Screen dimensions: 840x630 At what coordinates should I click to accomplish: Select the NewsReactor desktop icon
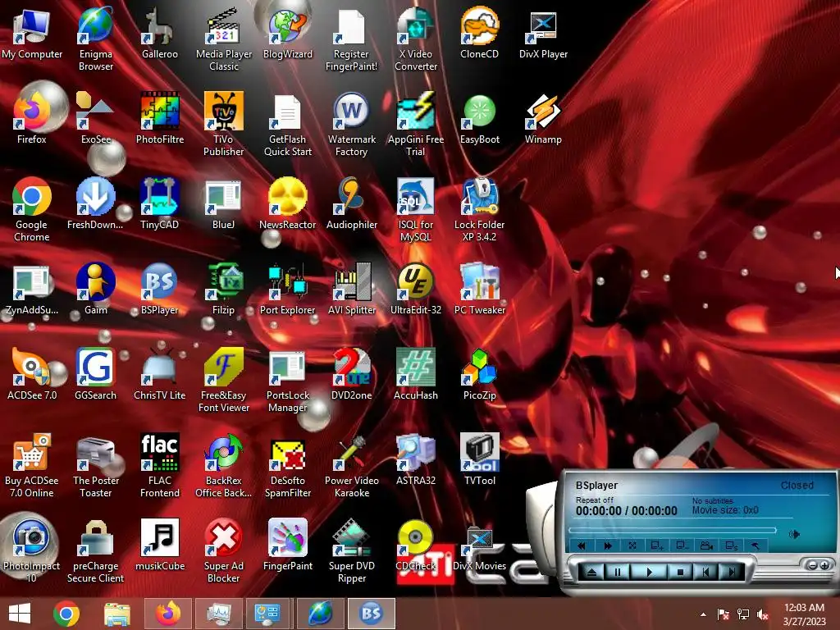tap(288, 204)
